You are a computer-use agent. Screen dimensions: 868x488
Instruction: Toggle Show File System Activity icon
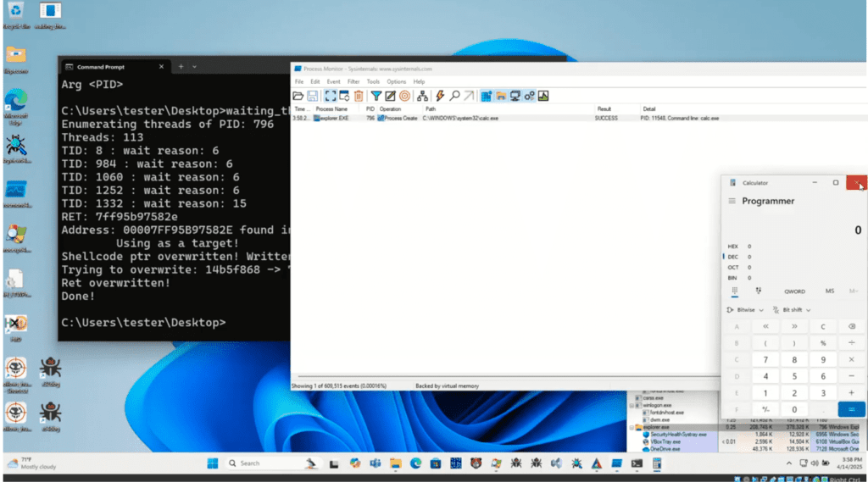pos(500,96)
